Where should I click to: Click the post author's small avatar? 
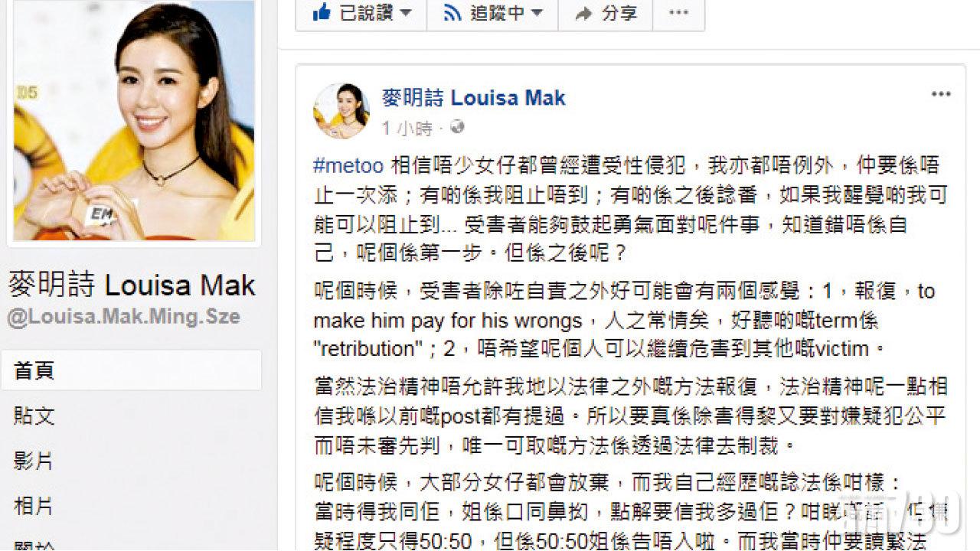pyautogui.click(x=341, y=111)
